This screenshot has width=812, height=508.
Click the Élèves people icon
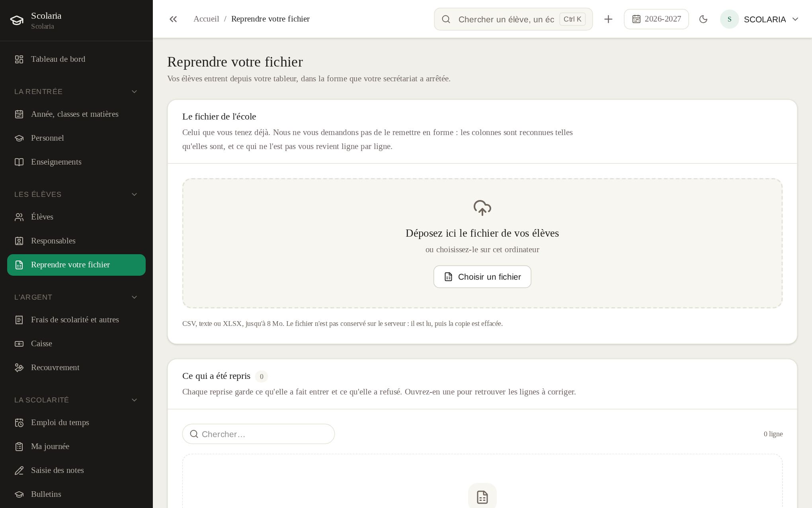click(x=19, y=217)
